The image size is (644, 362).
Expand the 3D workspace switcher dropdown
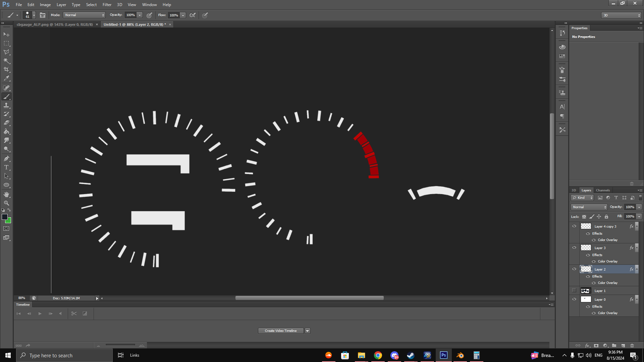[x=621, y=15]
